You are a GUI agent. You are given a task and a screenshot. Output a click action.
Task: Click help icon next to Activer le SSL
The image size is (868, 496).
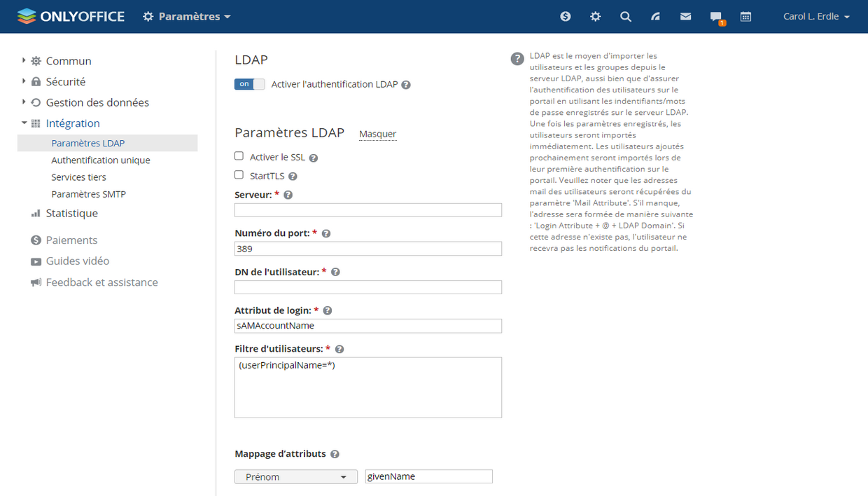[314, 158]
